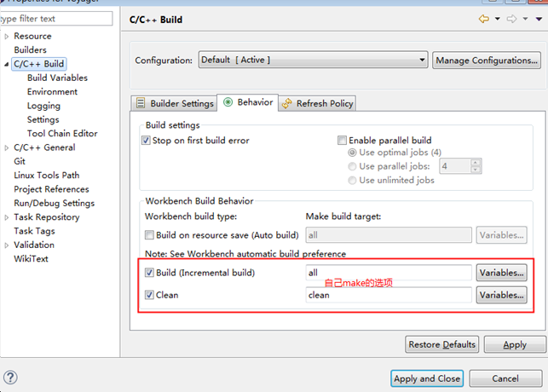The width and height of the screenshot is (548, 392).
Task: Click Manage Configurations button
Action: (487, 61)
